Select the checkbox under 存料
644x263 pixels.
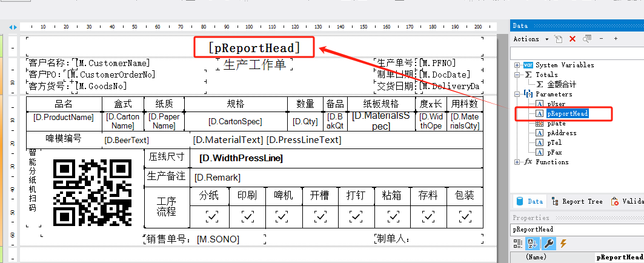point(429,216)
